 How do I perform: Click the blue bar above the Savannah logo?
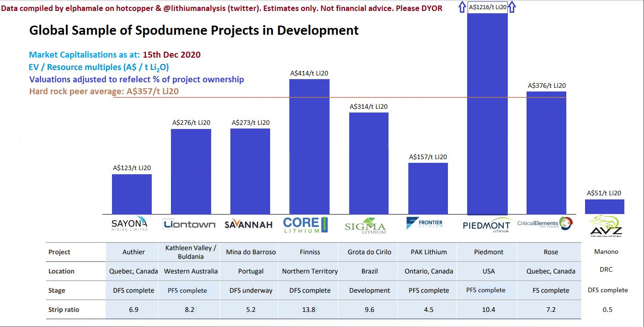pyautogui.click(x=250, y=172)
